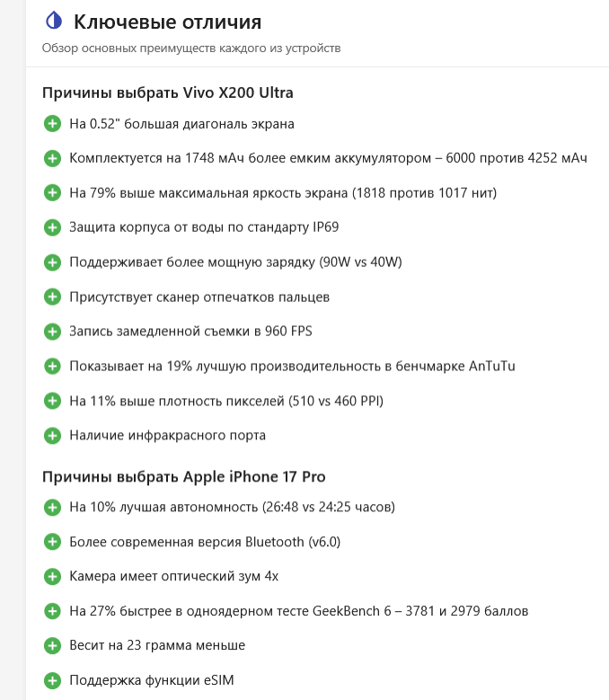Viewport: 609px width, 700px height.
Task: Click green plus icon next to IP69 line
Action: pyautogui.click(x=52, y=227)
